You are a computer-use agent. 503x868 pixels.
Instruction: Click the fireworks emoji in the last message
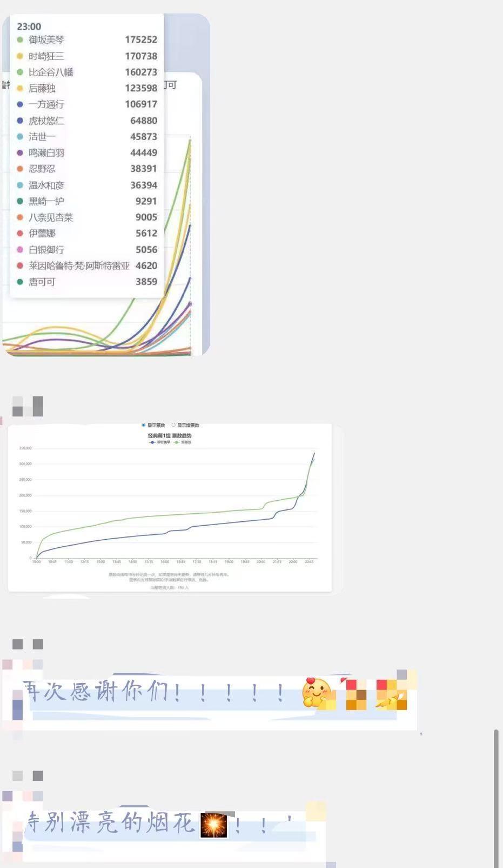(x=213, y=825)
